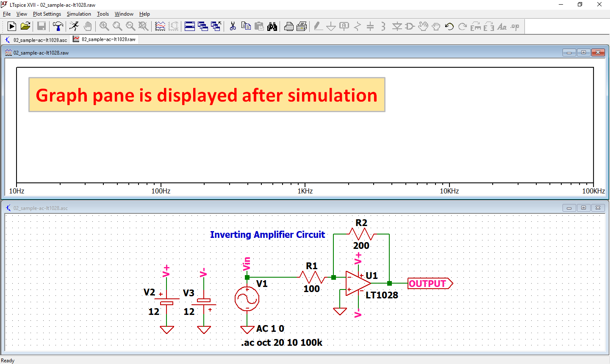Click the Zoom to Fit icon

click(x=143, y=26)
